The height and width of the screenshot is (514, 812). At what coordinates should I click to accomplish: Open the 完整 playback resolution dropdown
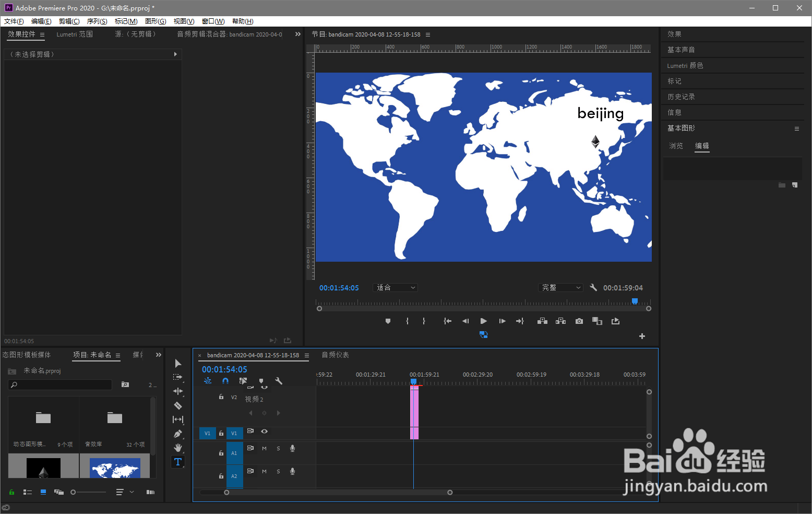pyautogui.click(x=560, y=288)
